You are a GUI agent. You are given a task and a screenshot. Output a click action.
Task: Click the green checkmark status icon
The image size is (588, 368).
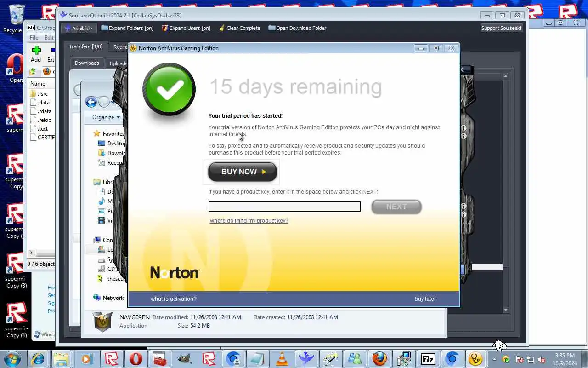pos(169,90)
